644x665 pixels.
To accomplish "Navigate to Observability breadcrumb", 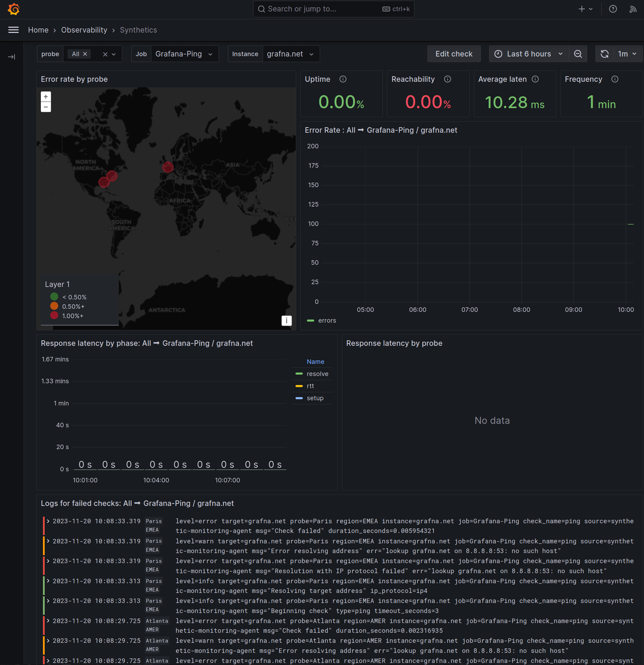I will click(84, 30).
